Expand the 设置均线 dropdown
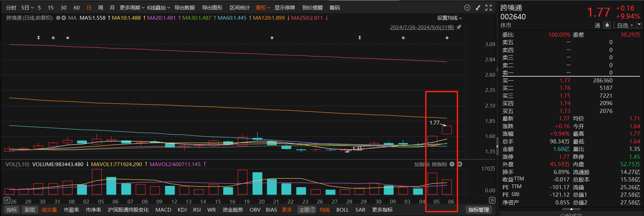The image size is (644, 216). tap(449, 18)
